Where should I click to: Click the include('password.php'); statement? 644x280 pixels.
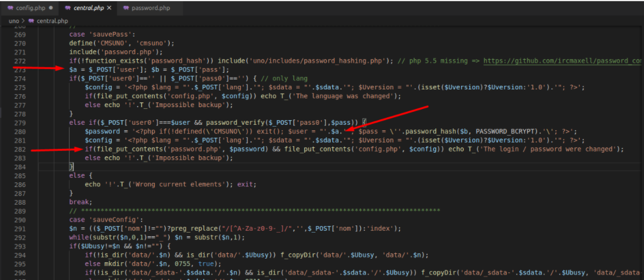pos(116,52)
